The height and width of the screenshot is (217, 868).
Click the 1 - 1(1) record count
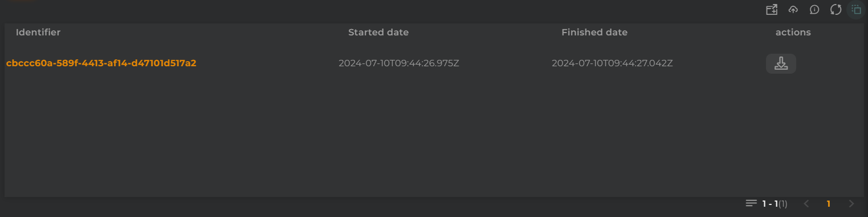point(775,203)
